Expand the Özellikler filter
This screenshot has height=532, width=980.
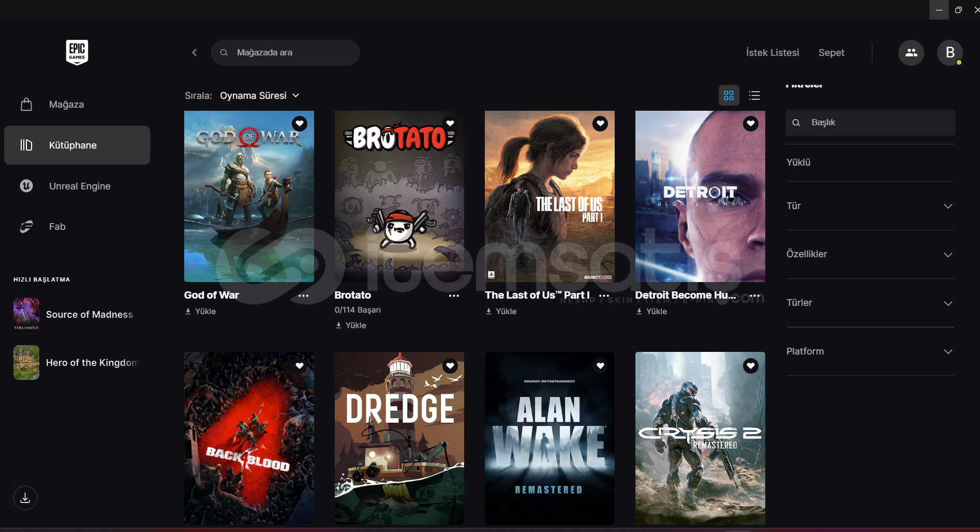click(870, 254)
